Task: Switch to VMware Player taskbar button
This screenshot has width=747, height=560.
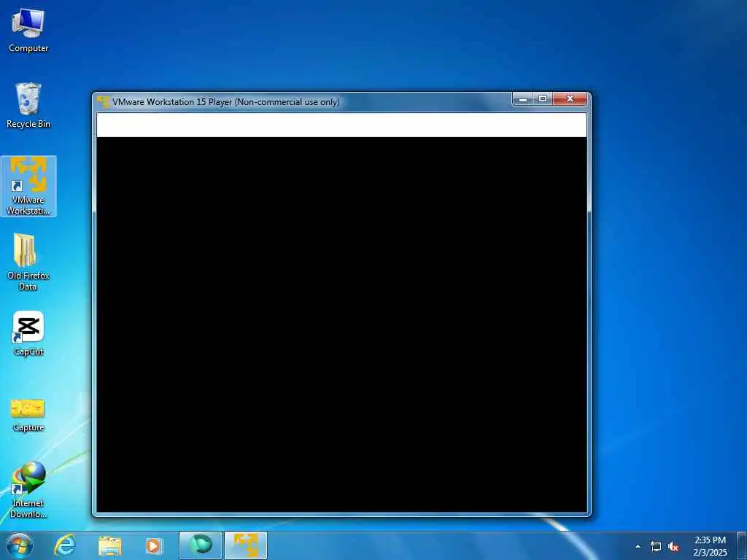Action: click(x=246, y=545)
